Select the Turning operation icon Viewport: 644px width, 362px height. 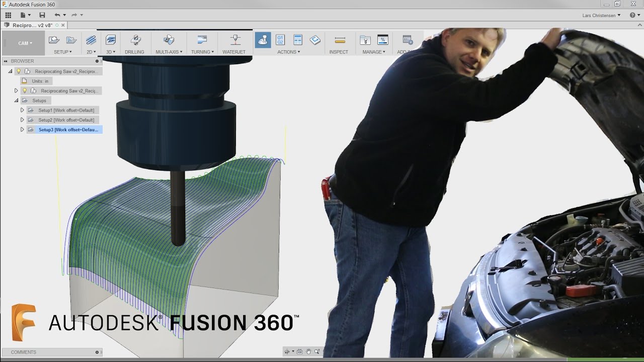tap(202, 40)
